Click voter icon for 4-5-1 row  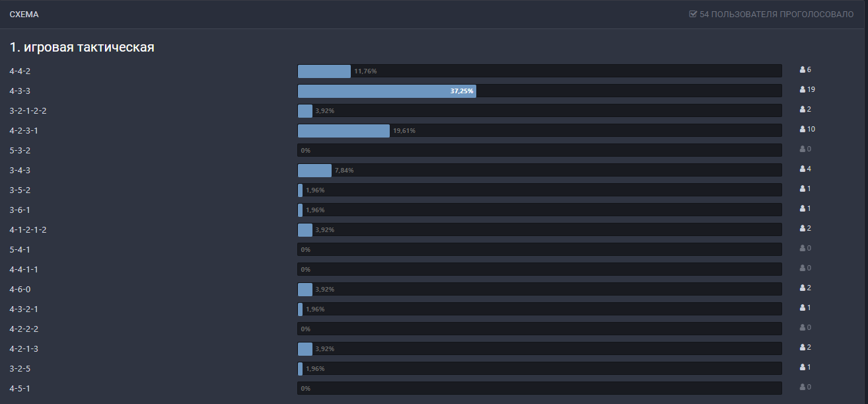(x=803, y=387)
